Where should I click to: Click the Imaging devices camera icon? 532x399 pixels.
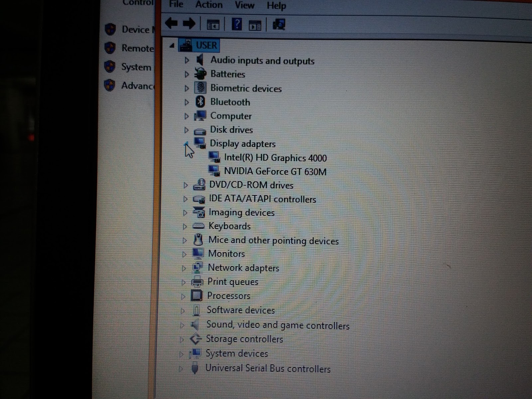point(199,212)
